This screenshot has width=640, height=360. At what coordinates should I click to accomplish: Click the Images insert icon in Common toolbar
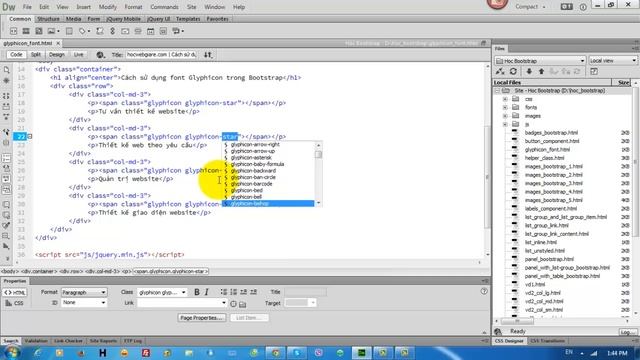pyautogui.click(x=52, y=31)
